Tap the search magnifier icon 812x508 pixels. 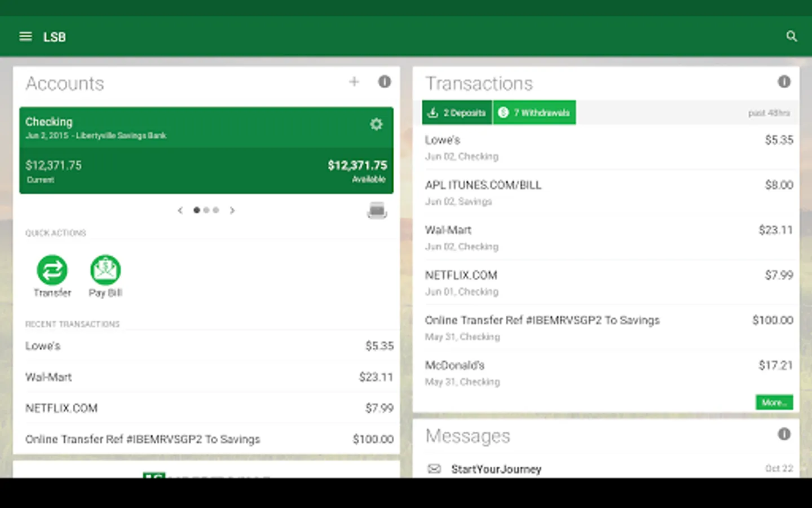[792, 37]
